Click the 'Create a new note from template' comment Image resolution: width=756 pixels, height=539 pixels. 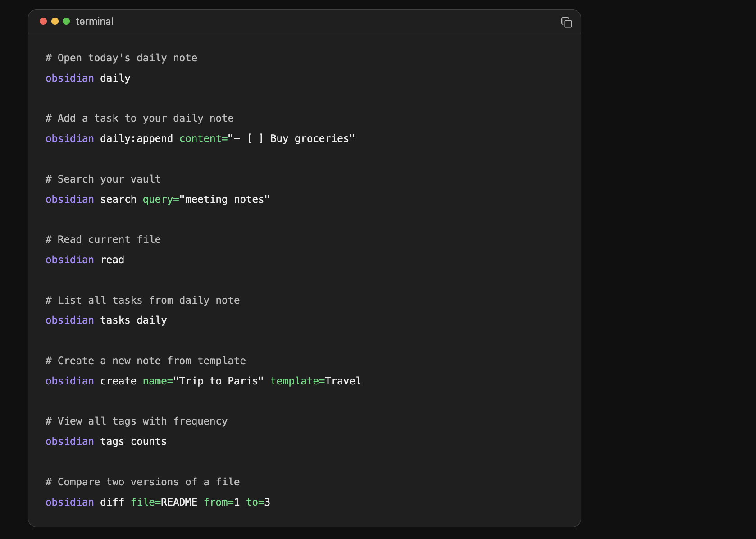pyautogui.click(x=146, y=361)
